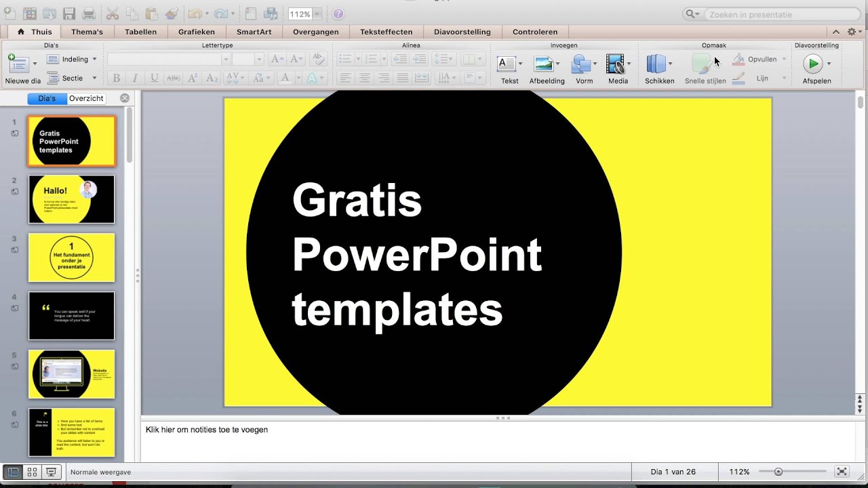This screenshot has height=488, width=868.
Task: Toggle subscript formatting
Action: coord(211,78)
